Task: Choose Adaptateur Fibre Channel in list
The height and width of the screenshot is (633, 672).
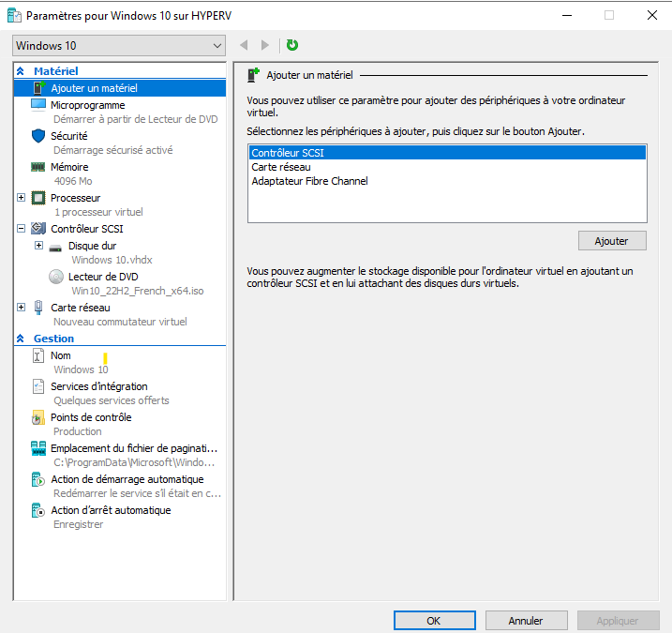Action: tap(309, 181)
